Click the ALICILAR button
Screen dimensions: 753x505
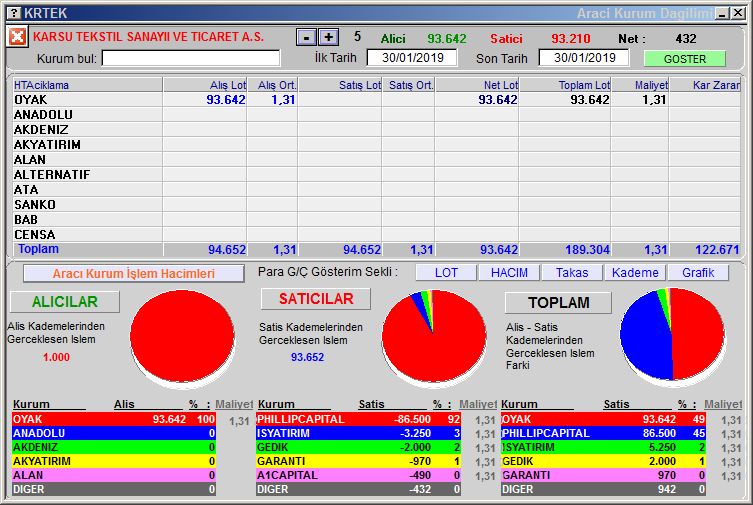[x=65, y=302]
